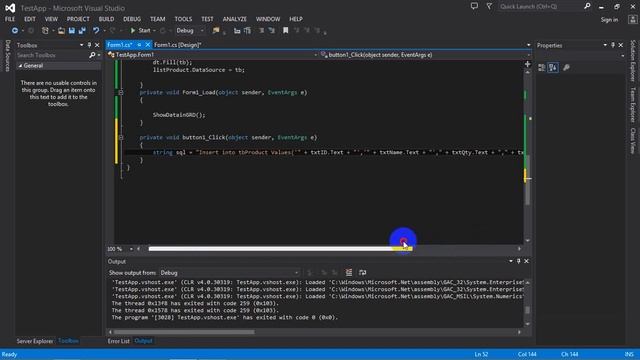Switch to the Server Explorer tab
640x360 pixels.
pyautogui.click(x=35, y=341)
